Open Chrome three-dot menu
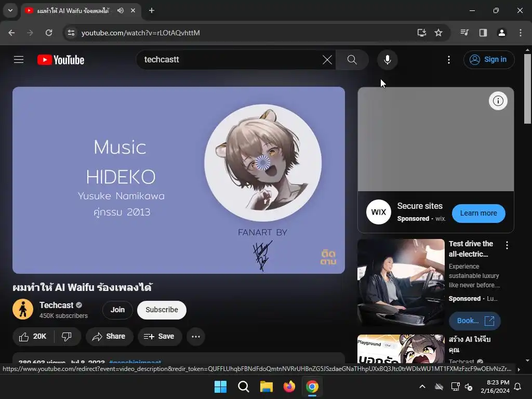Image resolution: width=532 pixels, height=399 pixels. 521,33
